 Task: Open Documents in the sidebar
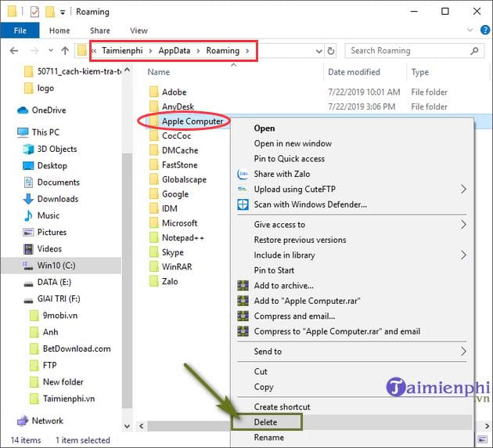point(51,182)
